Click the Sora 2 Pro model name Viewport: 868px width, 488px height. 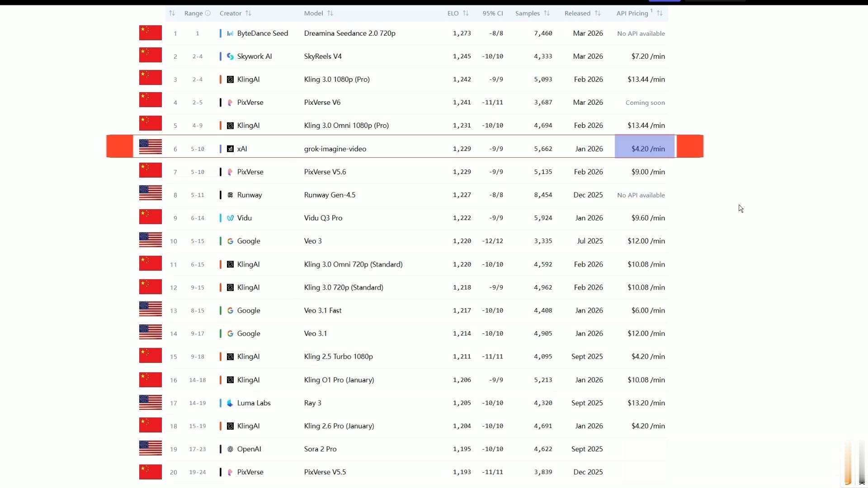[x=320, y=449]
